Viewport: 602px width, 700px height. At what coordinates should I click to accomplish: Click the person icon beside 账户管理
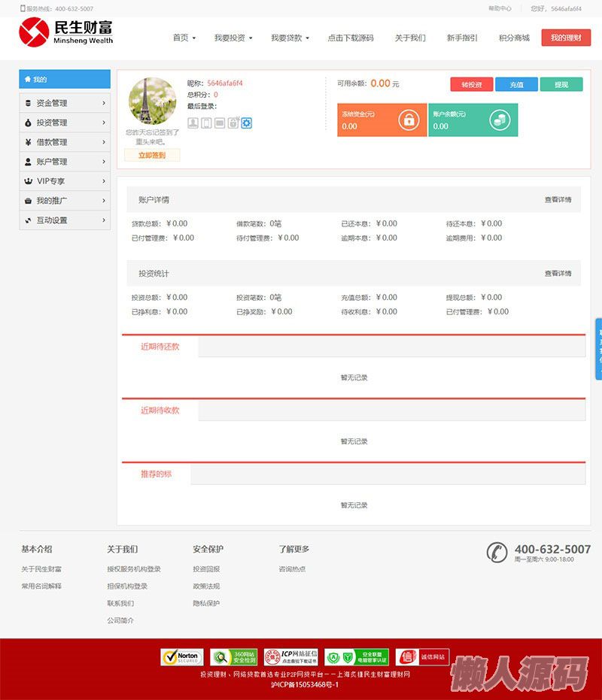28,162
